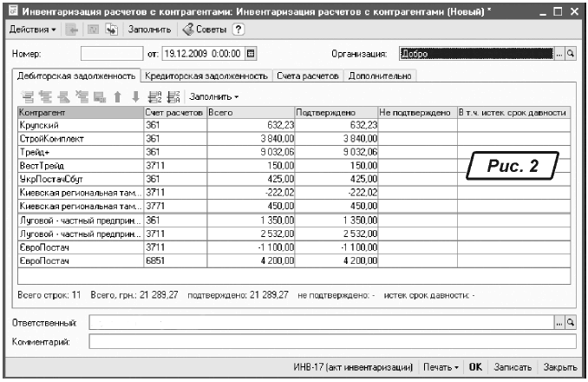Click the sort descending icon in table toolbar
This screenshot has height=382, width=588.
pos(172,95)
